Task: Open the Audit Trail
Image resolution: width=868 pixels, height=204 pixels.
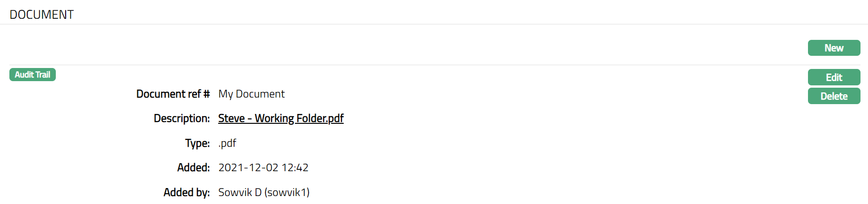Action: click(32, 75)
